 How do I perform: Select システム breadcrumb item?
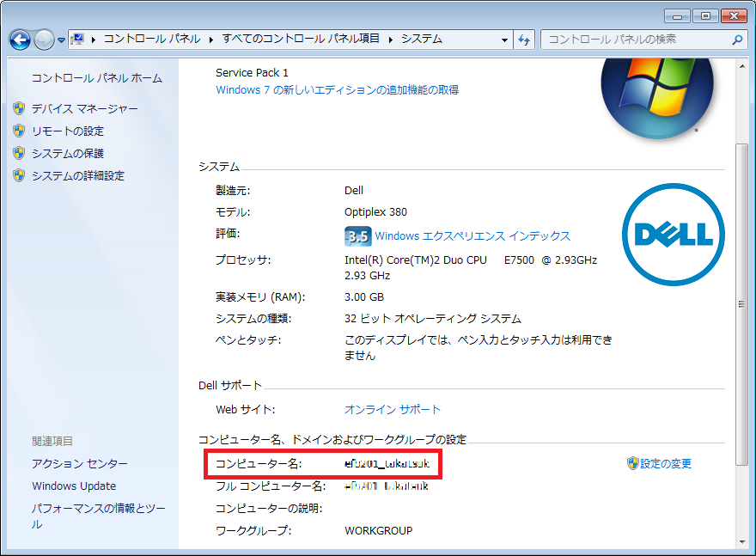click(x=422, y=39)
